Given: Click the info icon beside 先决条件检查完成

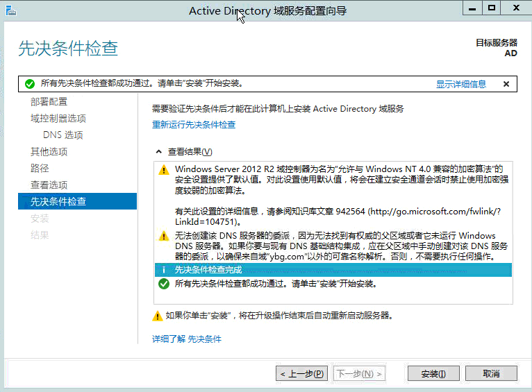Looking at the screenshot, I should point(164,270).
